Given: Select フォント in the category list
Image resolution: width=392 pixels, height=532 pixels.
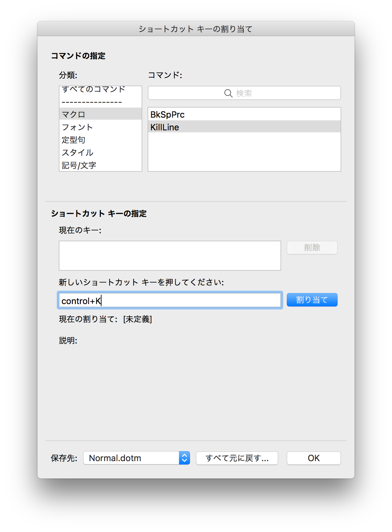Looking at the screenshot, I should [101, 127].
